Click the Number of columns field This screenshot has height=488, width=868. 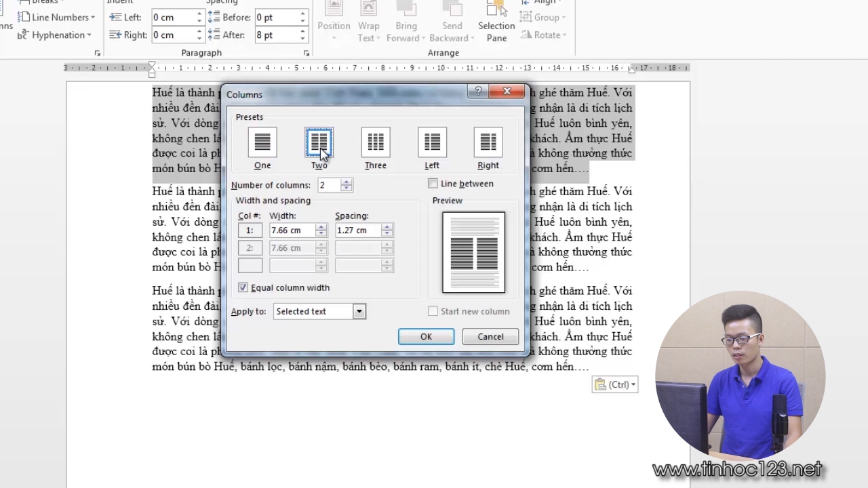click(x=329, y=185)
